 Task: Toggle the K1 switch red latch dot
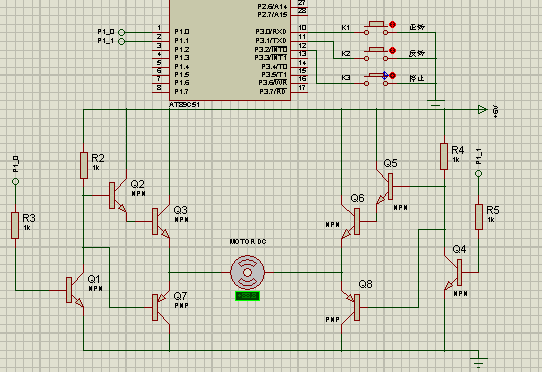pos(392,25)
